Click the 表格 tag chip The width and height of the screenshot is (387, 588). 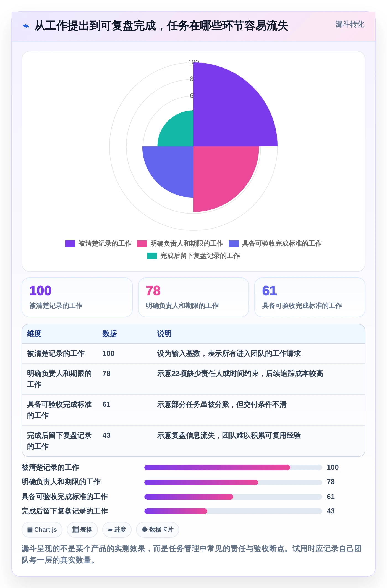tap(82, 530)
